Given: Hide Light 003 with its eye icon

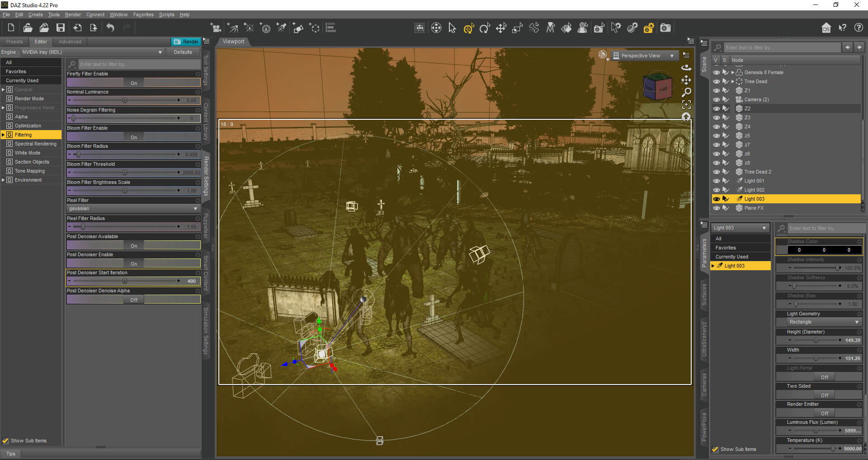Looking at the screenshot, I should coord(717,199).
